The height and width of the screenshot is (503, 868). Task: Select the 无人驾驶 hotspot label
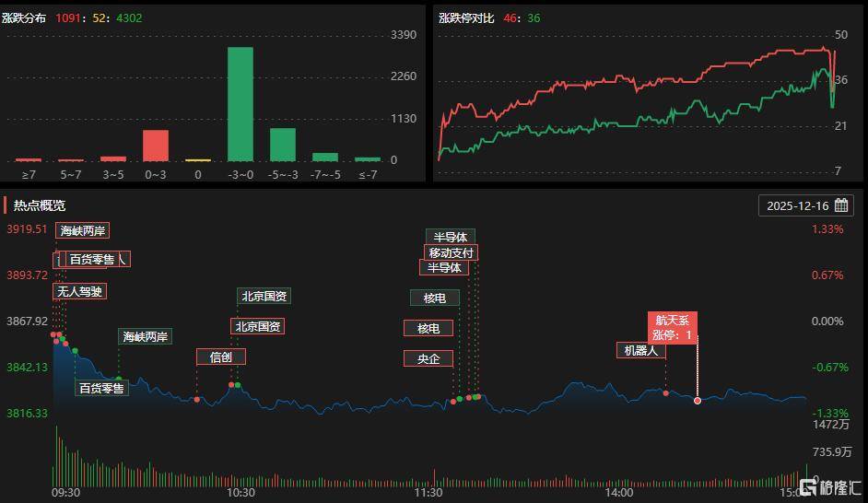click(x=79, y=291)
